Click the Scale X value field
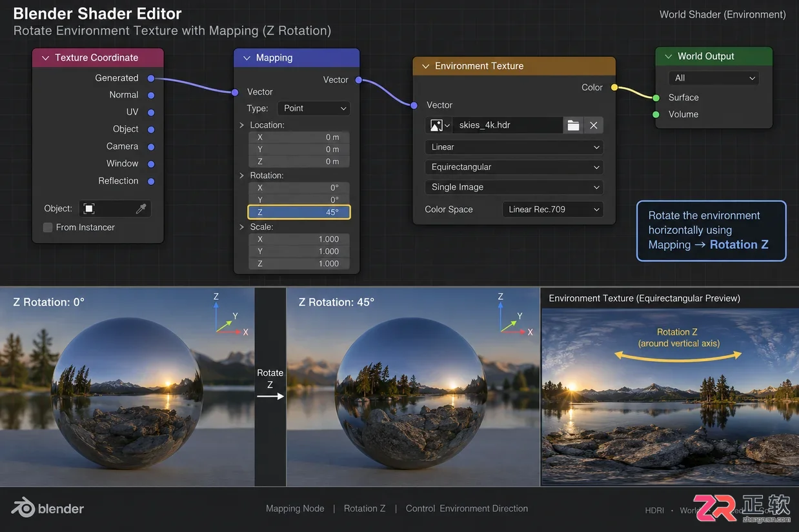The height and width of the screenshot is (532, 799). [x=299, y=239]
